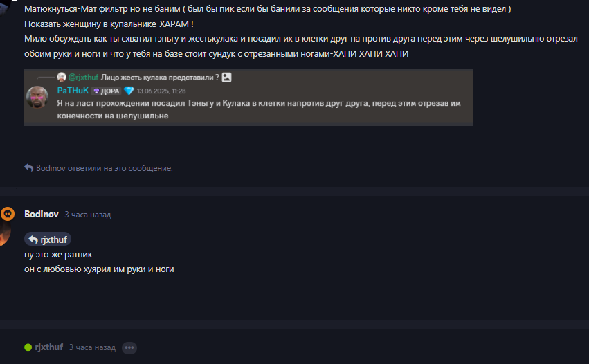Click the ДОРА role badge
Image resolution: width=589 pixels, height=364 pixels.
pyautogui.click(x=107, y=91)
